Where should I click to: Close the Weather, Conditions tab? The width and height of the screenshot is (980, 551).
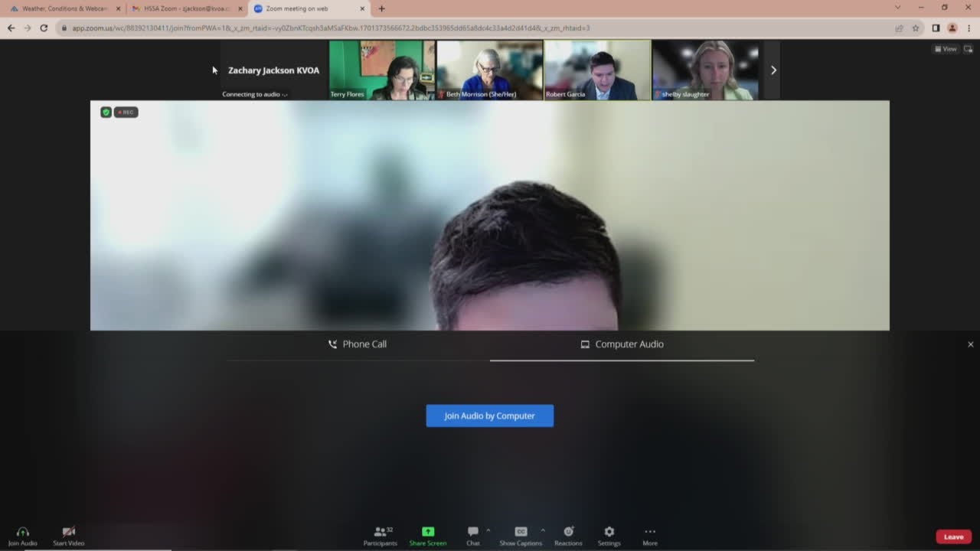118,8
